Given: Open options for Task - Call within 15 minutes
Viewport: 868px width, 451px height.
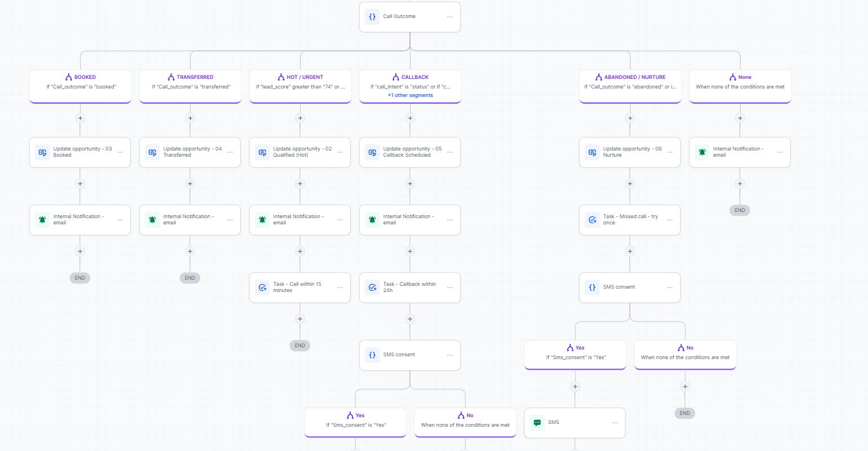Looking at the screenshot, I should 340,288.
